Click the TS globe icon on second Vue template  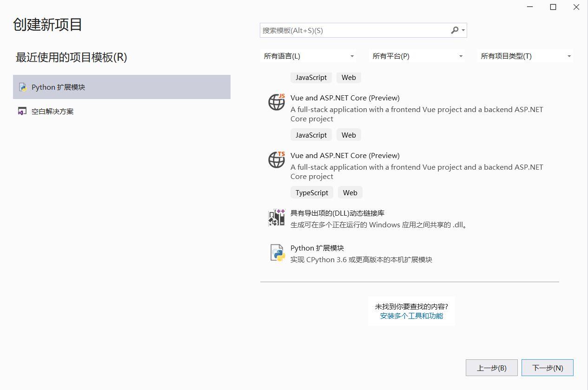point(277,160)
